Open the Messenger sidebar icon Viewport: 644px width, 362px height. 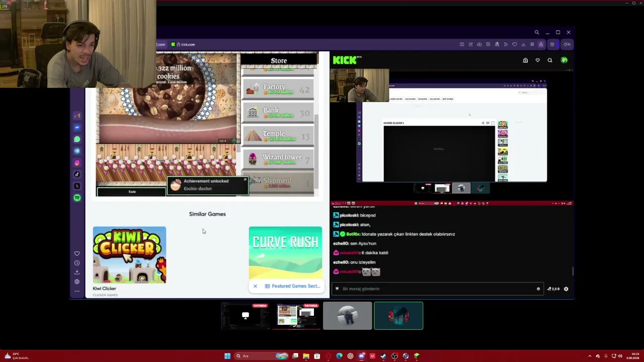[x=77, y=127]
